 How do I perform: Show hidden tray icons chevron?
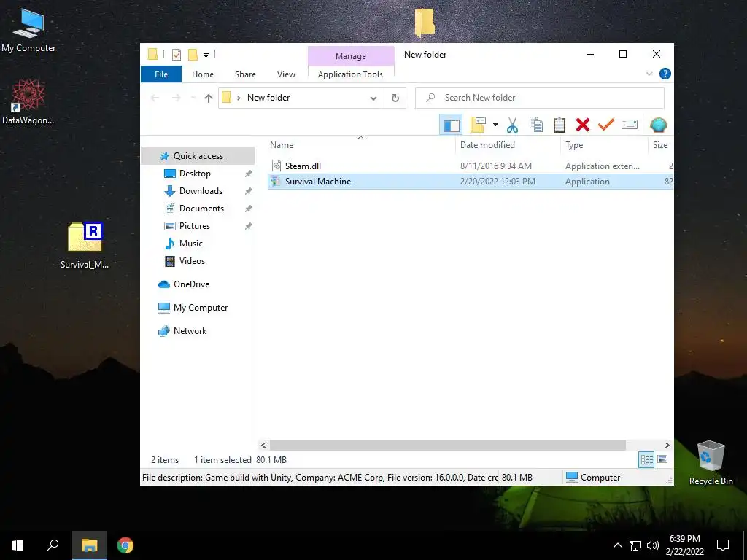point(617,545)
